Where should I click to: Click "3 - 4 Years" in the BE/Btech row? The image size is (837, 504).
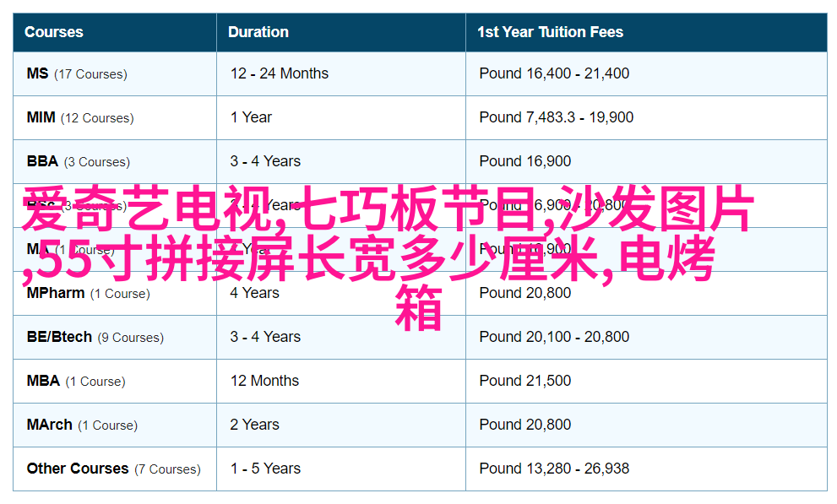265,337
